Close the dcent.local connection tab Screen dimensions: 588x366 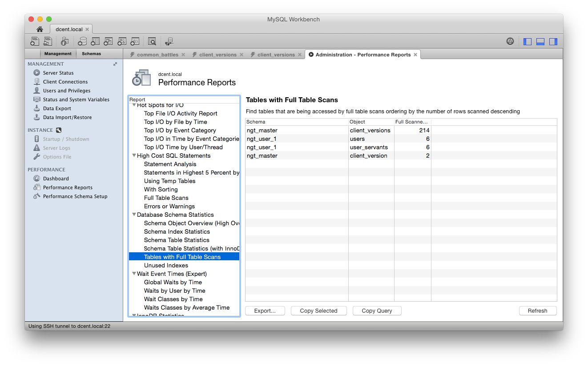[x=87, y=29]
